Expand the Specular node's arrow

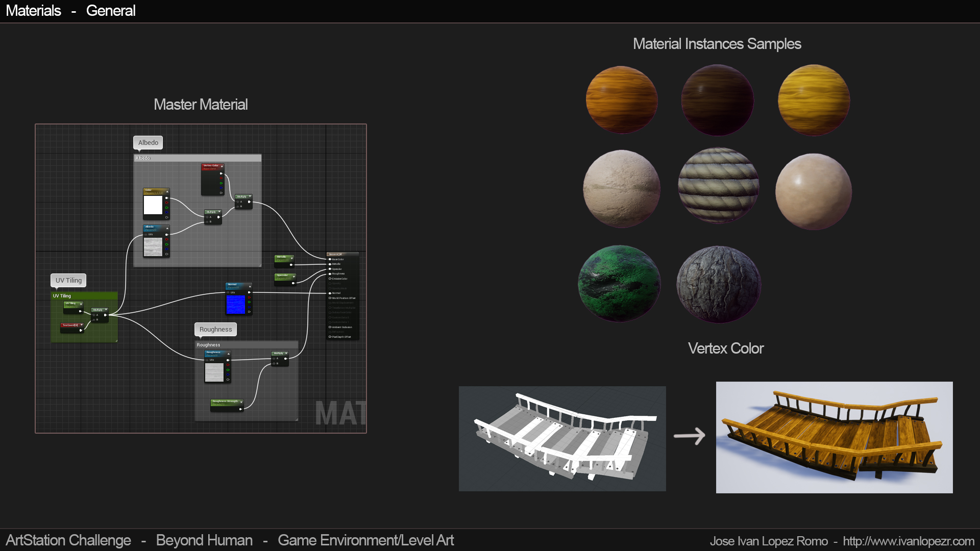(293, 277)
